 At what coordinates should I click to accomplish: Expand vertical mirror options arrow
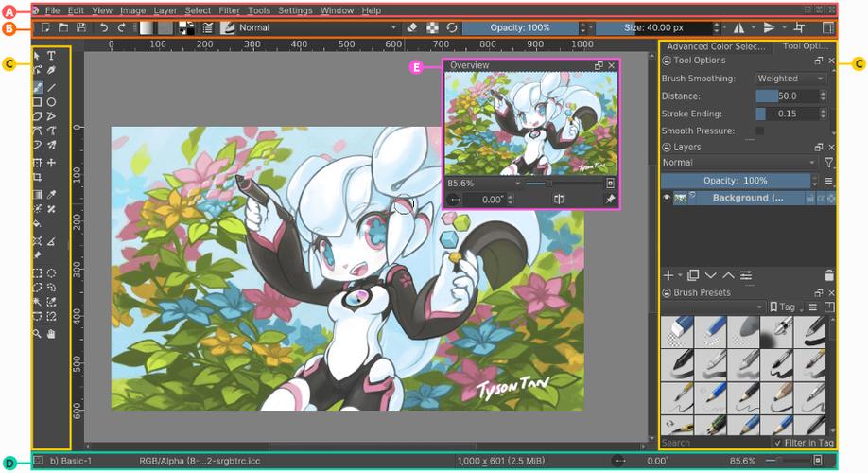(x=784, y=27)
